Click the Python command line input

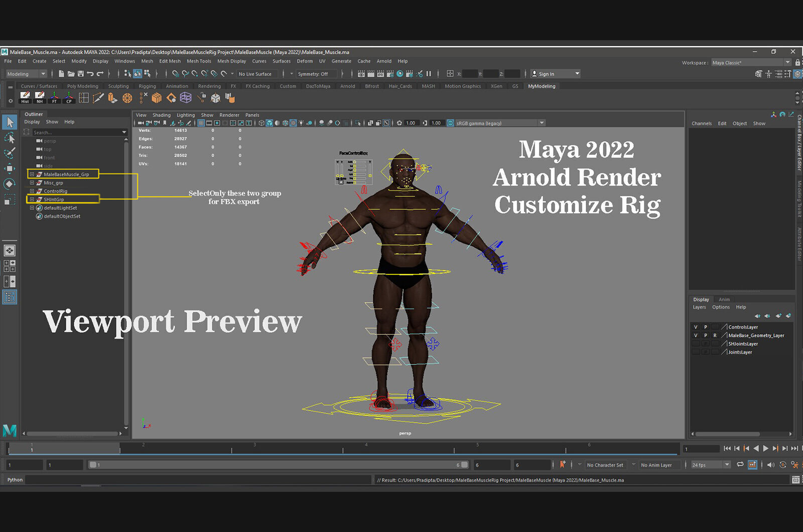point(198,480)
